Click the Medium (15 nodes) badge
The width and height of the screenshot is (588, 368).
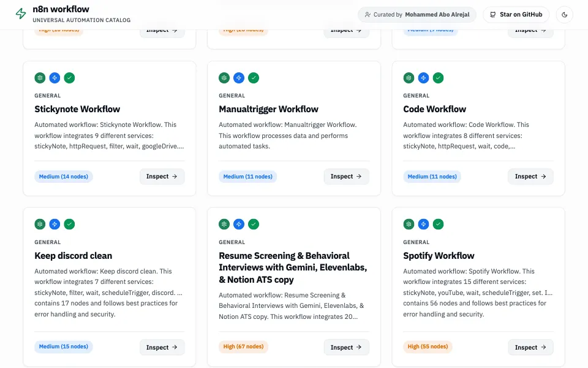63,347
